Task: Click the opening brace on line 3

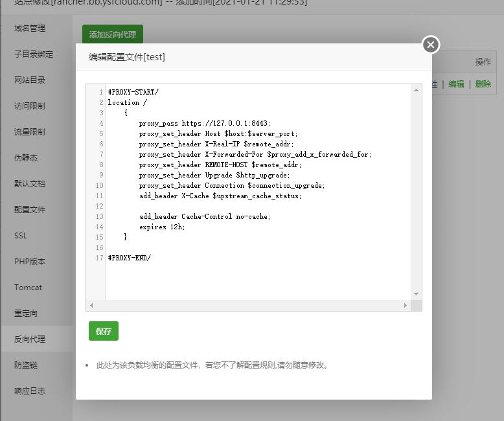Action: point(126,113)
